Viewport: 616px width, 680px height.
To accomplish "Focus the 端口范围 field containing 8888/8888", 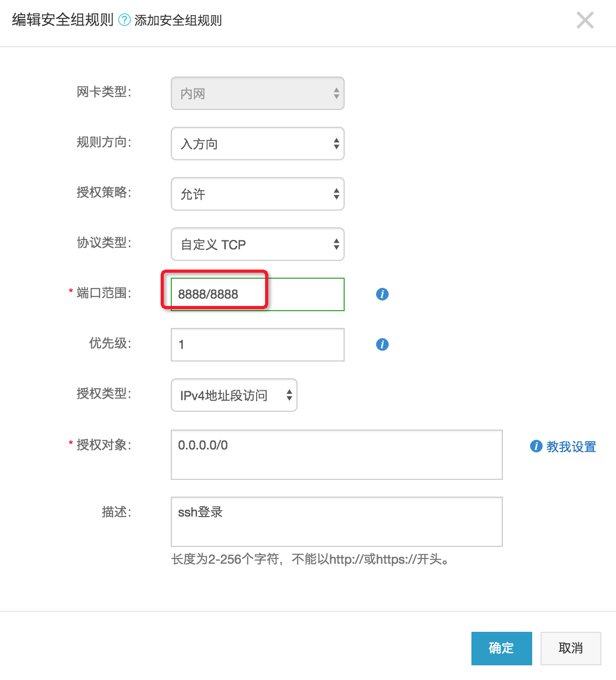I will point(257,294).
